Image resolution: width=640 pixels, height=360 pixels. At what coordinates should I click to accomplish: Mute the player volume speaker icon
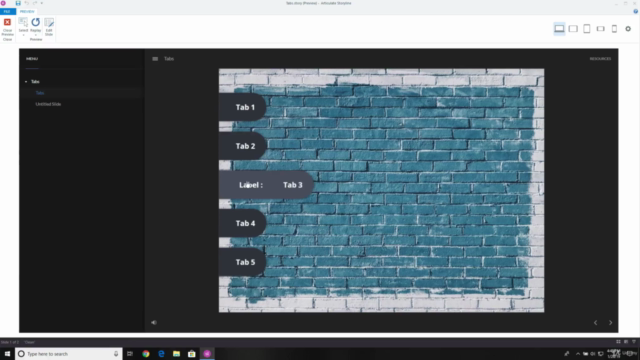point(154,322)
